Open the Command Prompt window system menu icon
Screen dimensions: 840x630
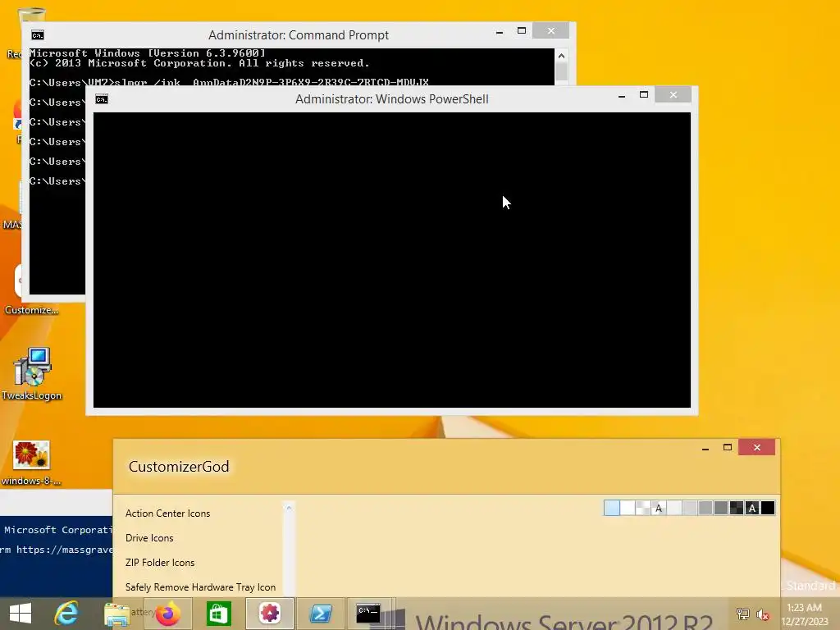[38, 35]
